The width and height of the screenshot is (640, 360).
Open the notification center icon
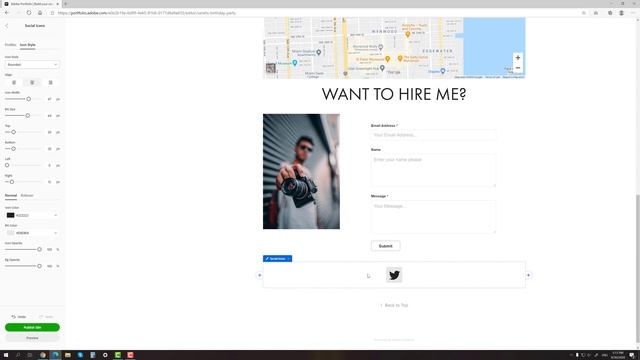tap(632, 355)
